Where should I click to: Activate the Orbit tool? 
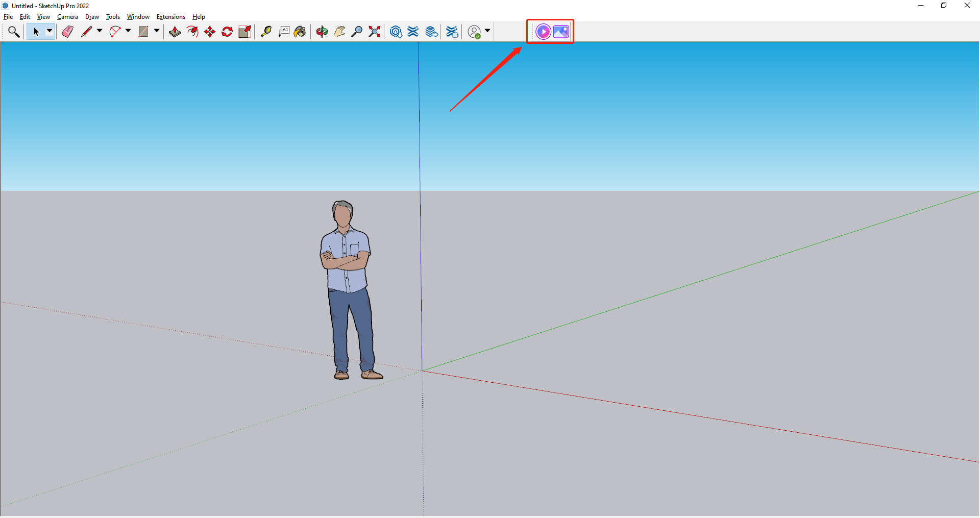322,32
